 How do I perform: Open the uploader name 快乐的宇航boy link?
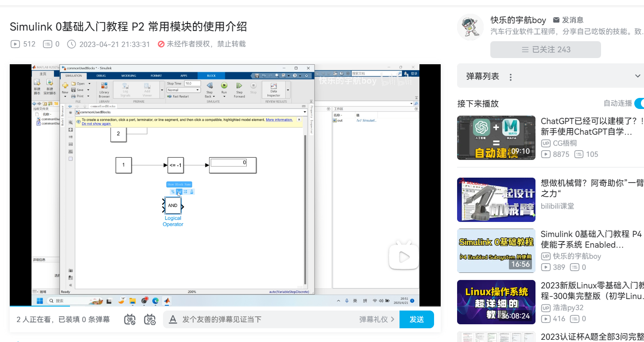click(x=518, y=20)
